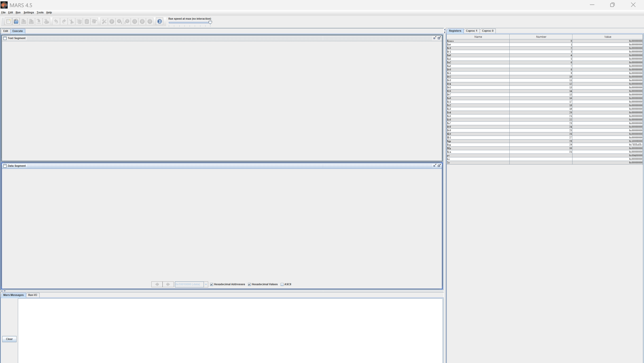Enable the ASCII checkbox

pos(282,284)
